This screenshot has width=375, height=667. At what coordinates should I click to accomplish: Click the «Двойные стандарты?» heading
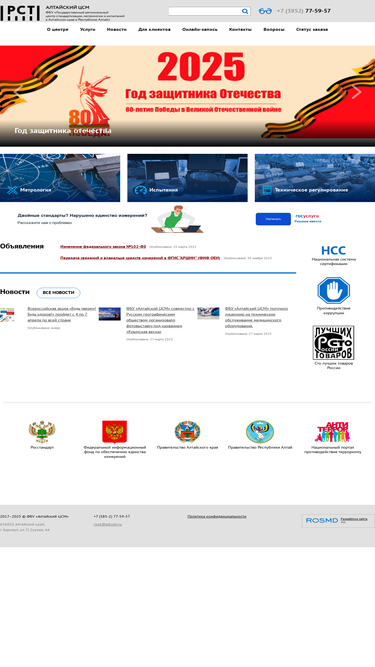click(x=82, y=215)
